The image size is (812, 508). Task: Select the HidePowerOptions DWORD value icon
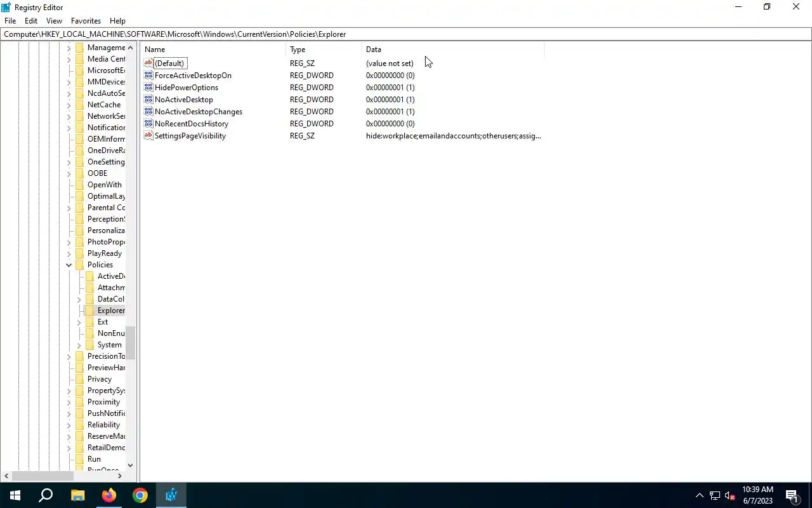click(x=148, y=87)
